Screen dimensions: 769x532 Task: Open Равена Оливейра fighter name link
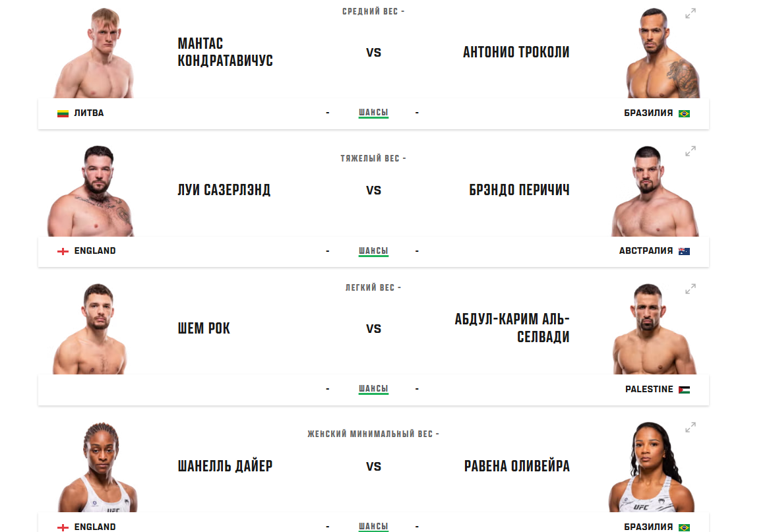(516, 467)
